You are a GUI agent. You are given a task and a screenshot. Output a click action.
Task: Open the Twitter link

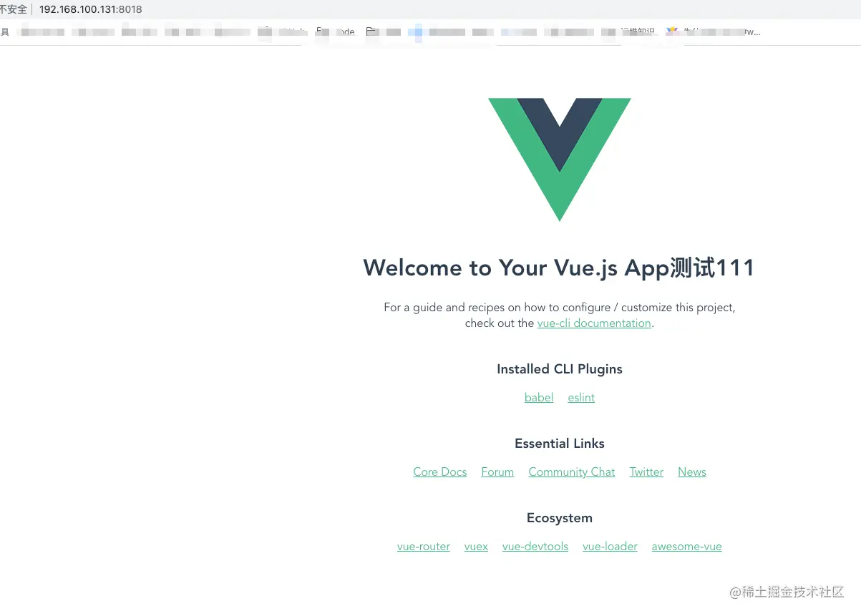click(x=646, y=472)
